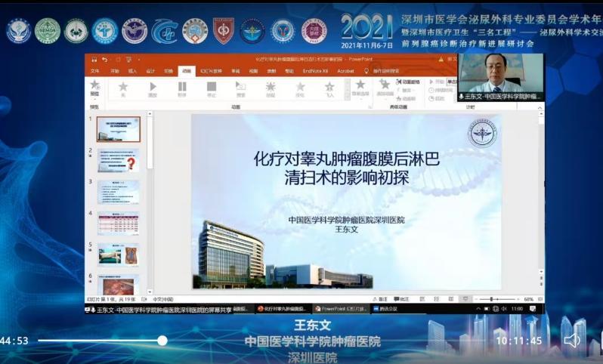Click the PowerPoint zoom slider
The height and width of the screenshot is (364, 603).
coord(491,298)
